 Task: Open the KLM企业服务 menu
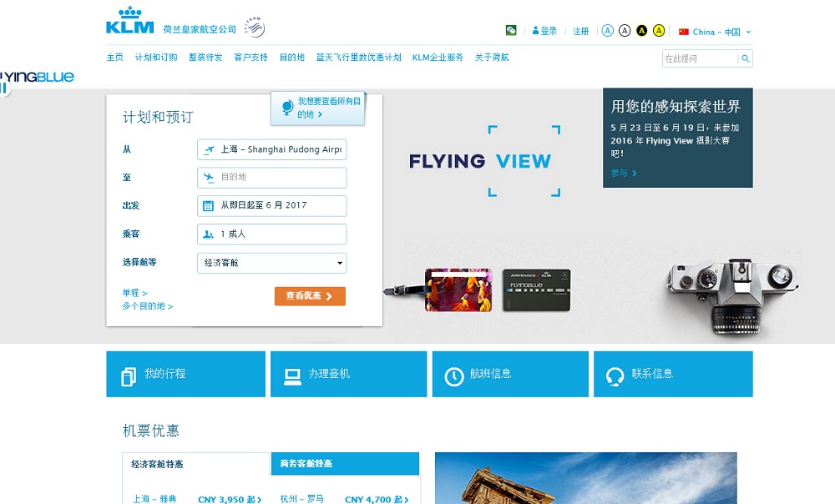click(x=438, y=57)
